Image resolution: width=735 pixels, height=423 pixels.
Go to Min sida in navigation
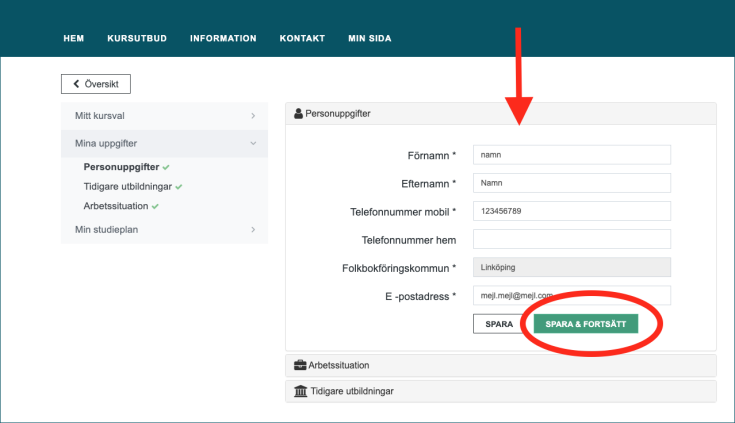point(369,38)
